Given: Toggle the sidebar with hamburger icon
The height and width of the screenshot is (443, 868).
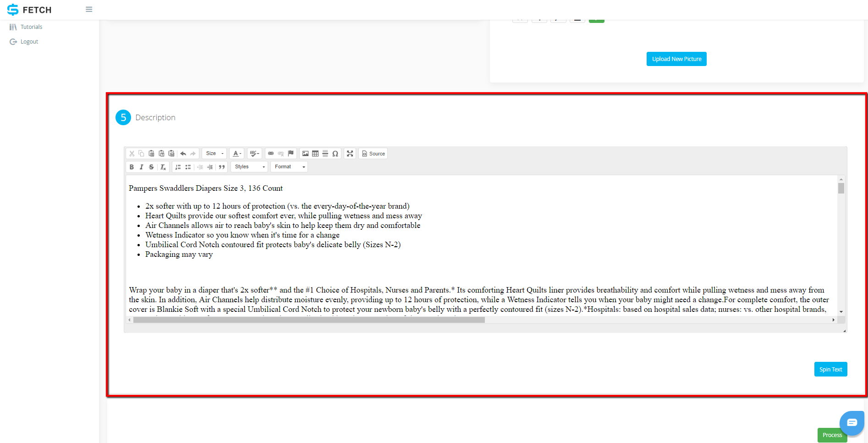Looking at the screenshot, I should pos(89,9).
